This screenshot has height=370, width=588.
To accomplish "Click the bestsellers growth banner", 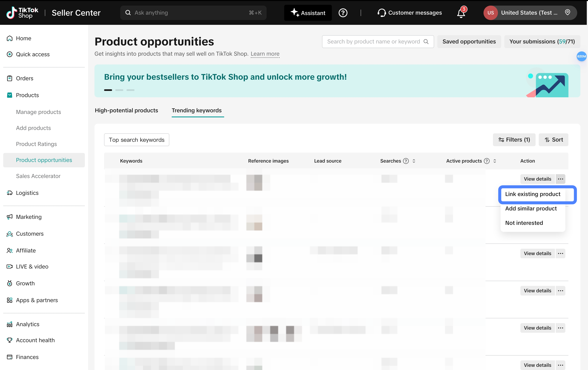I will click(x=337, y=81).
